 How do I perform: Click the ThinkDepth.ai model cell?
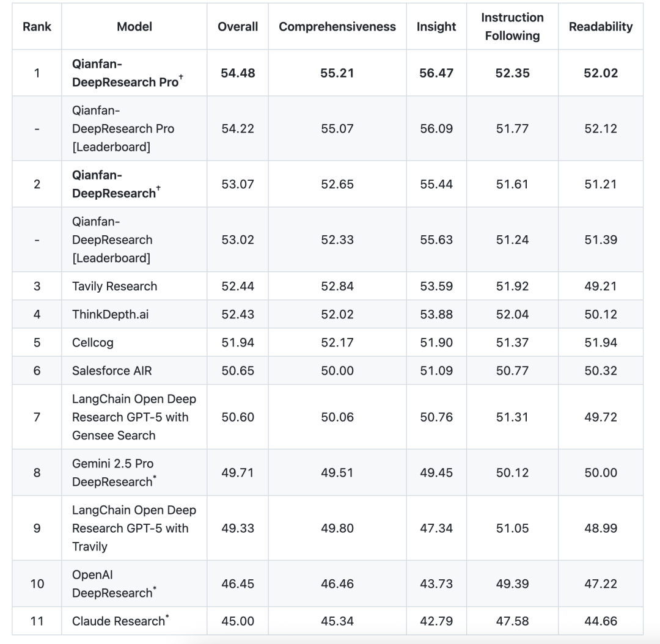(x=110, y=315)
